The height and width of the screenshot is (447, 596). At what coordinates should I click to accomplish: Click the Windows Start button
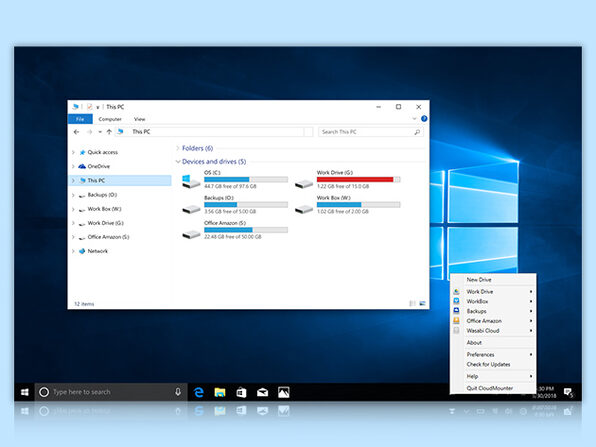25,392
